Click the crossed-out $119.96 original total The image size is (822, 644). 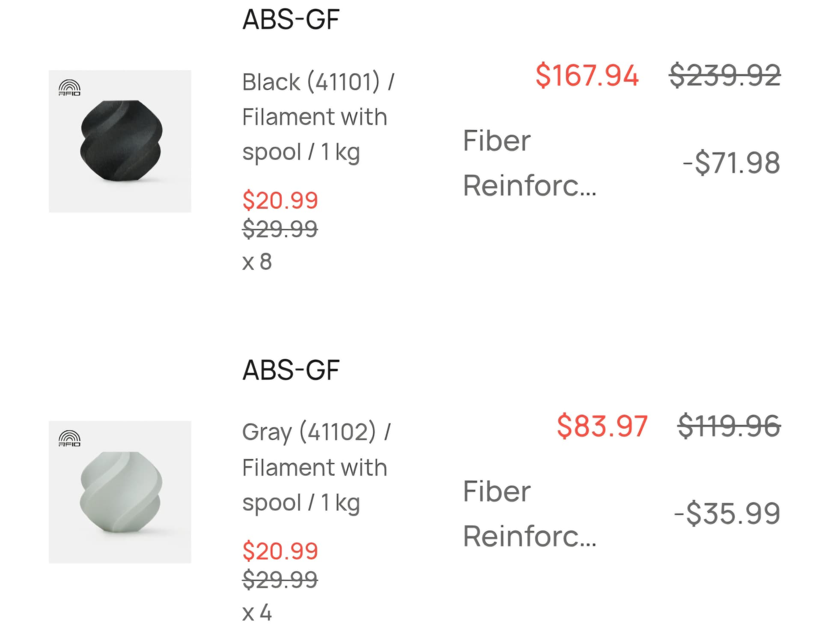729,426
